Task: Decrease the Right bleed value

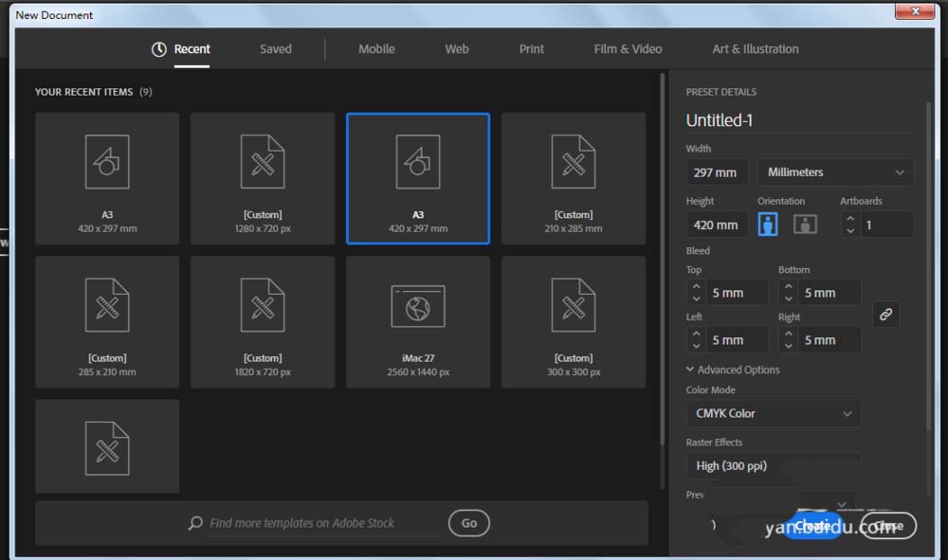Action: coord(789,346)
